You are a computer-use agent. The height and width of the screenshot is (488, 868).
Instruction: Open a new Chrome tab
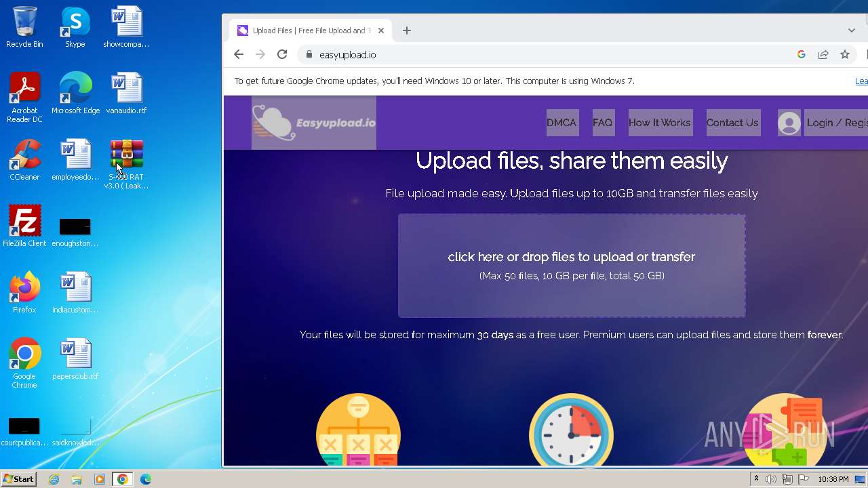407,30
